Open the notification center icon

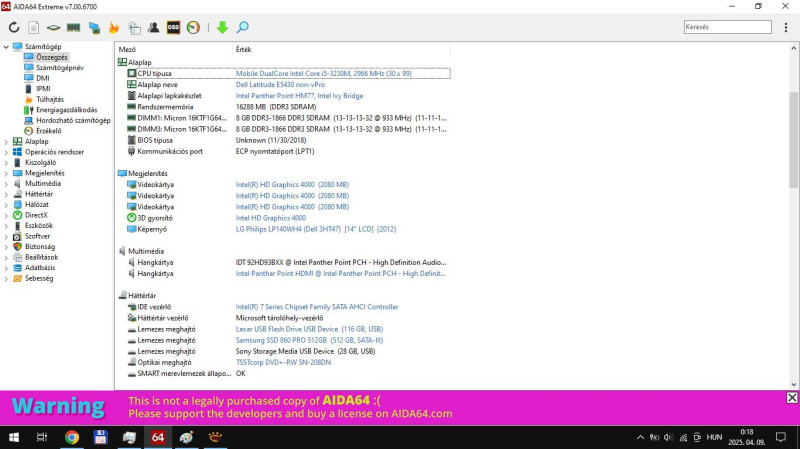pos(781,437)
